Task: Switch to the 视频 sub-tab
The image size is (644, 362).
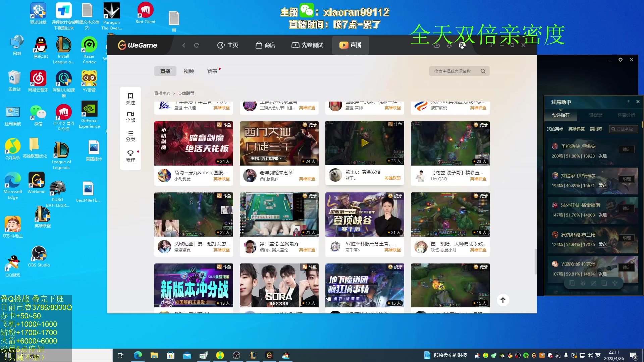Action: coord(189,71)
